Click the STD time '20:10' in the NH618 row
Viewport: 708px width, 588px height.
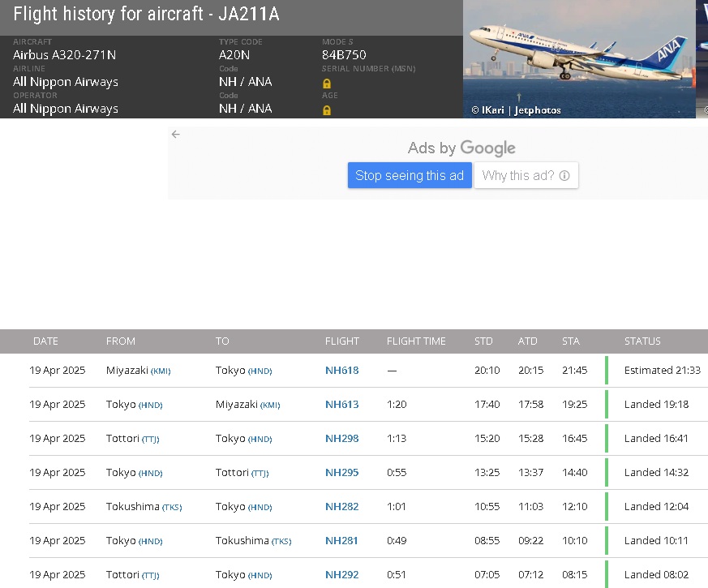coord(487,371)
